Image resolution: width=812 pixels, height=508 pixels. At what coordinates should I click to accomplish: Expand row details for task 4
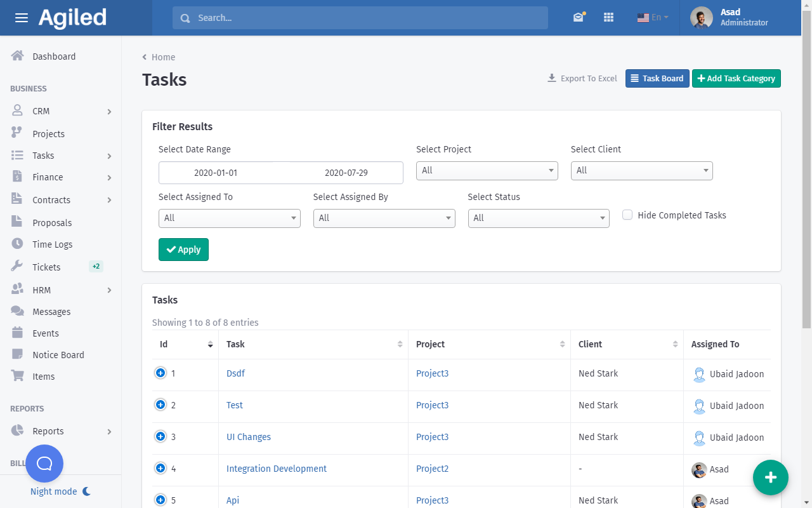tap(160, 469)
